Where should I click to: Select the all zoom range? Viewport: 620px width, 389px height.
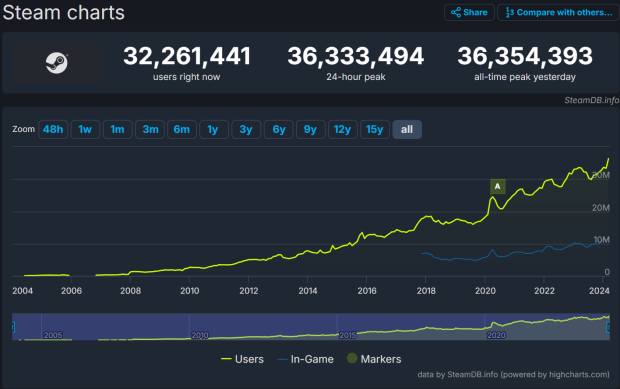click(407, 129)
